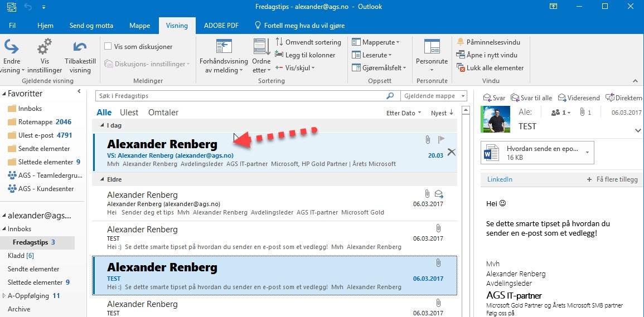644x317 pixels.
Task: Click Få flere tillegg
Action: 612,179
